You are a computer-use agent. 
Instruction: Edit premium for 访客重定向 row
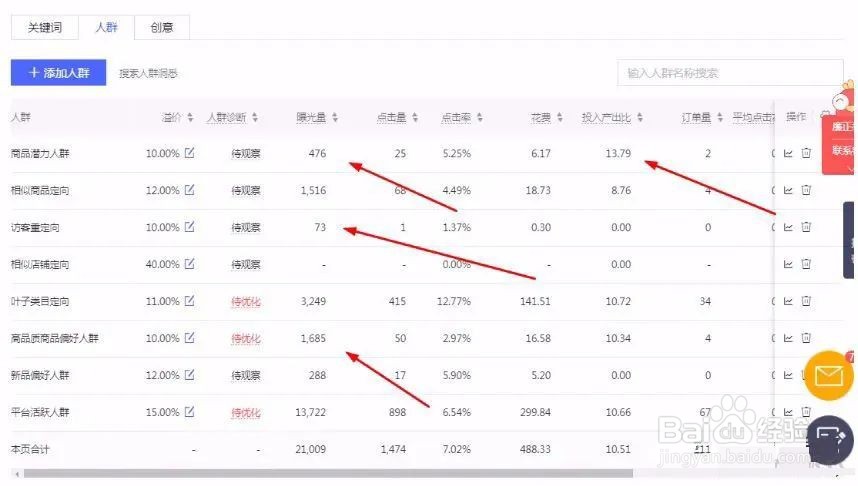click(x=189, y=227)
